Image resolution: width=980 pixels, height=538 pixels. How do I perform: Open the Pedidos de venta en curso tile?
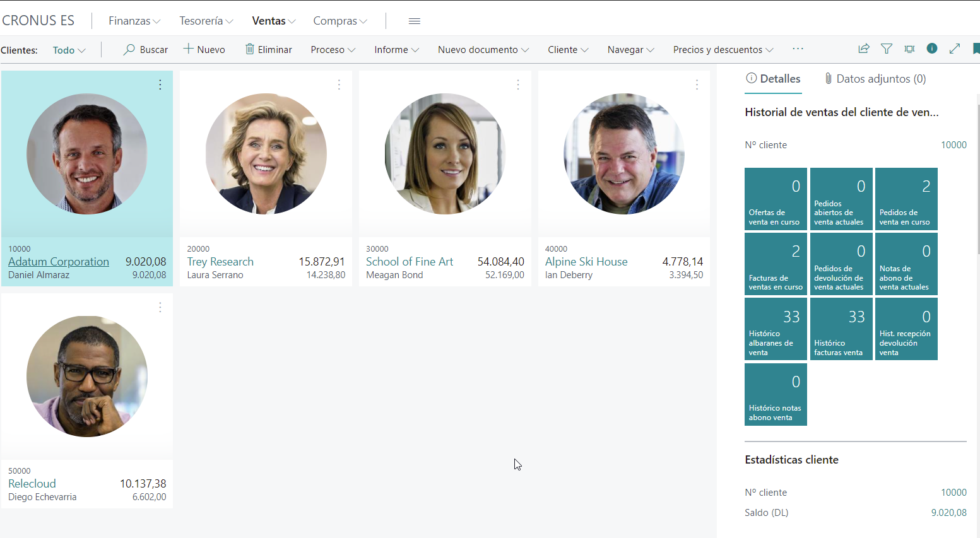tap(906, 199)
